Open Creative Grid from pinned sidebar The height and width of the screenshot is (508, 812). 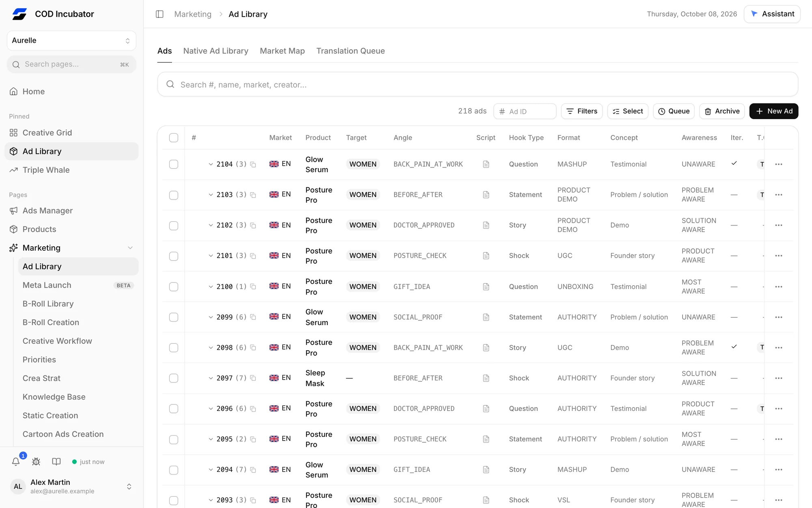point(71,133)
